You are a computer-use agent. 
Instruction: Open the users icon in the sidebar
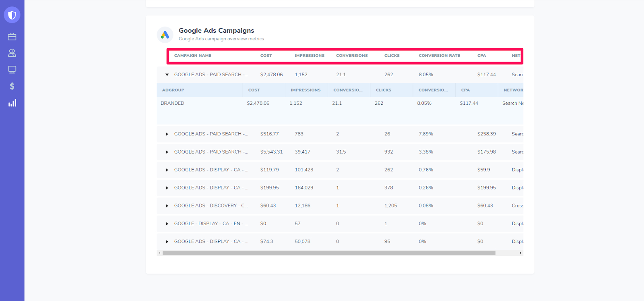click(12, 53)
